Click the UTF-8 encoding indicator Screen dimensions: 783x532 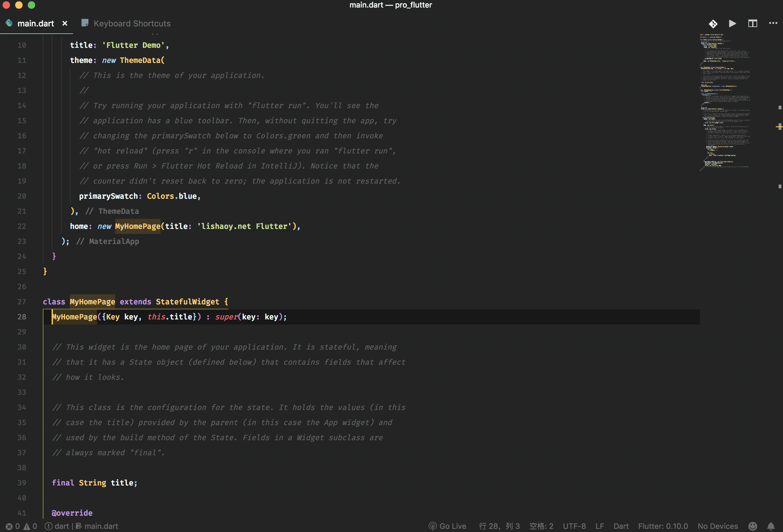[x=574, y=525]
